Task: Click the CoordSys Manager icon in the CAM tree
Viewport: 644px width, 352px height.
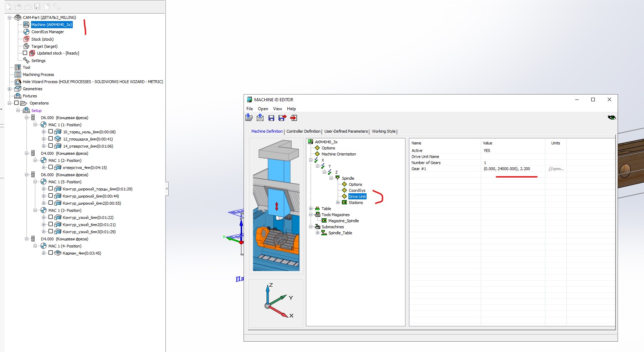Action: click(x=26, y=32)
